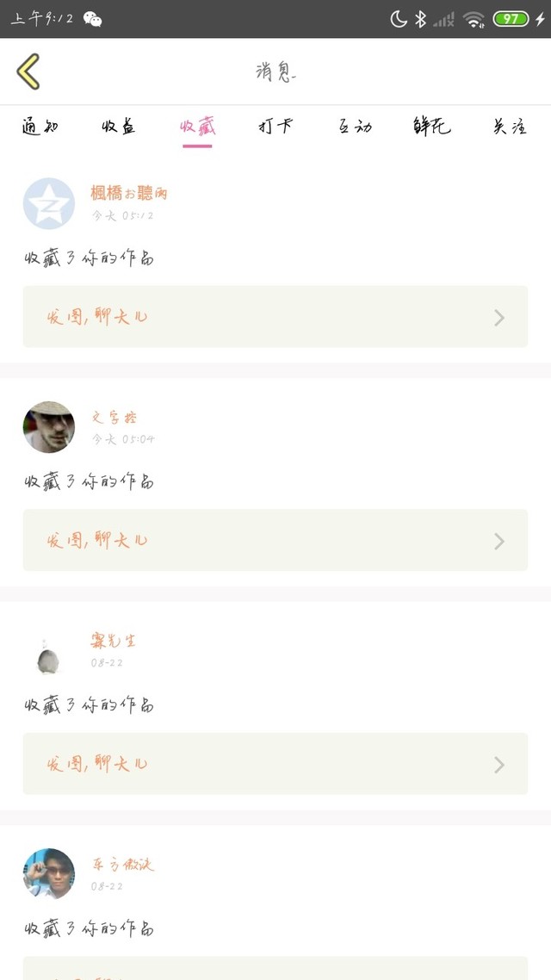Open 楓橋お聽雨's star avatar
The width and height of the screenshot is (551, 980).
point(49,204)
